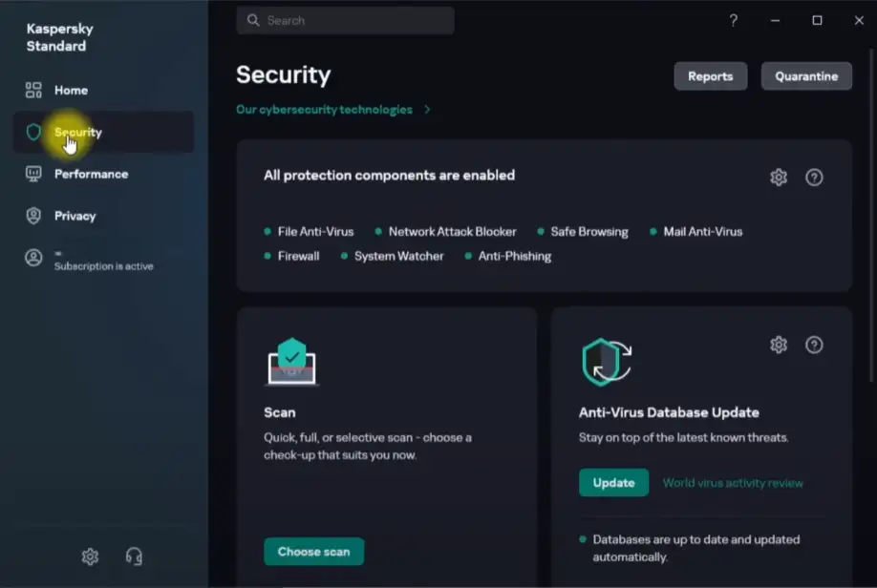
Task: Click the profile account icon in sidebar
Action: [x=33, y=258]
